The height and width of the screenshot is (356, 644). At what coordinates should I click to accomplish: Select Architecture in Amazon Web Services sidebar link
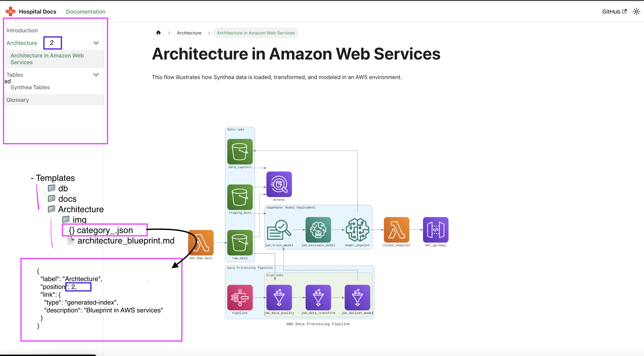[x=47, y=59]
